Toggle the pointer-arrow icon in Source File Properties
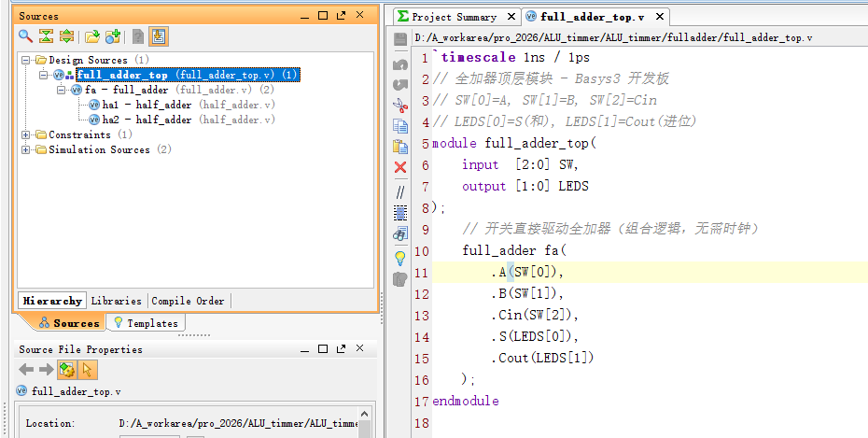This screenshot has width=868, height=438. [x=88, y=369]
